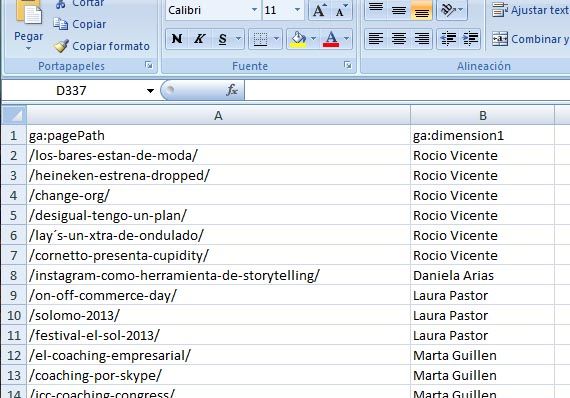
Task: Open font color dropdown arrow
Action: tap(346, 39)
